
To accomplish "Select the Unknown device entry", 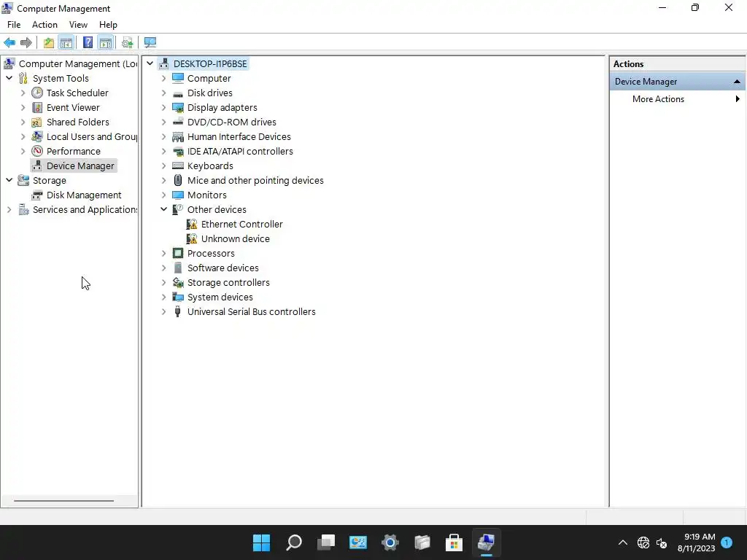I will (236, 239).
